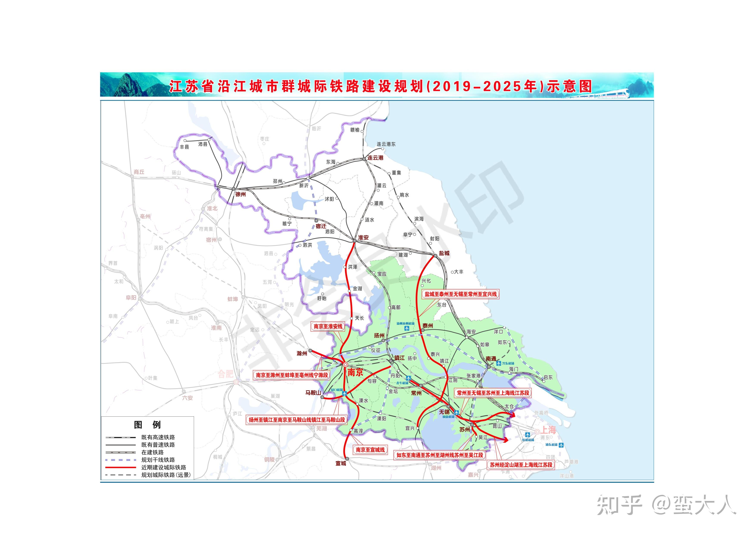The image size is (756, 535).
Task: Click the 近期建设城际铁路 legend entry
Action: (164, 468)
